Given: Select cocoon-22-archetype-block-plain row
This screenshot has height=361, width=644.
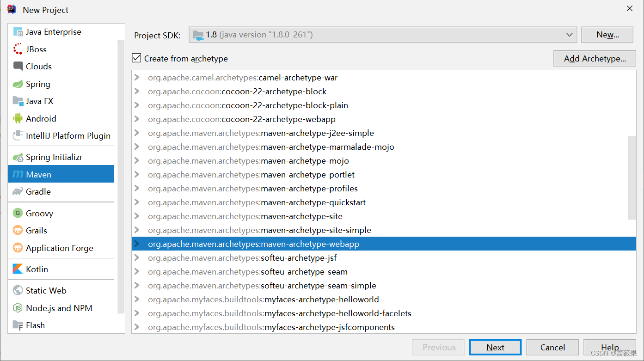Looking at the screenshot, I should [384, 105].
